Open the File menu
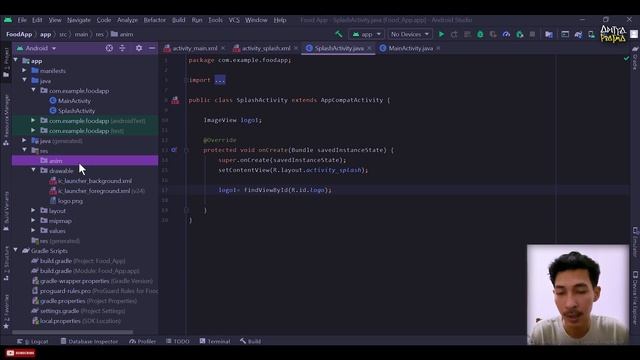The width and height of the screenshot is (640, 360). coord(22,20)
